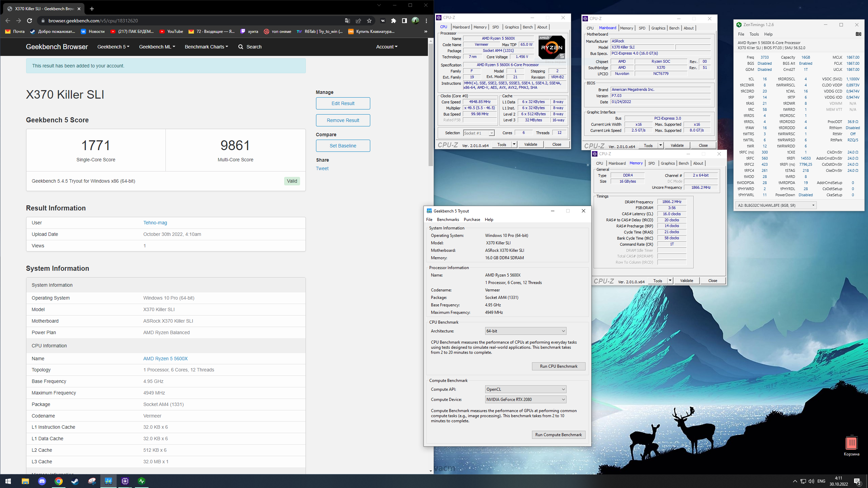Open the Architecture 64-bit dropdown in Geekbench 5 Tryout
Image resolution: width=868 pixels, height=488 pixels.
pos(526,331)
